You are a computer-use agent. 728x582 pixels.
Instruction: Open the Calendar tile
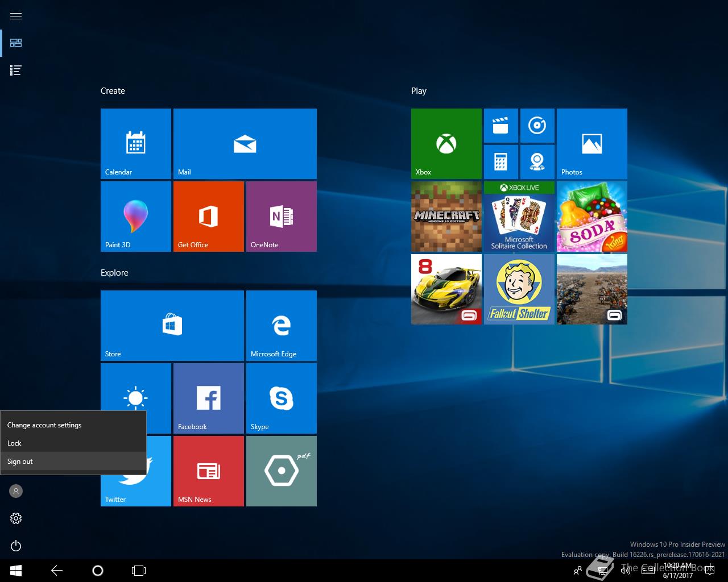[x=136, y=144]
